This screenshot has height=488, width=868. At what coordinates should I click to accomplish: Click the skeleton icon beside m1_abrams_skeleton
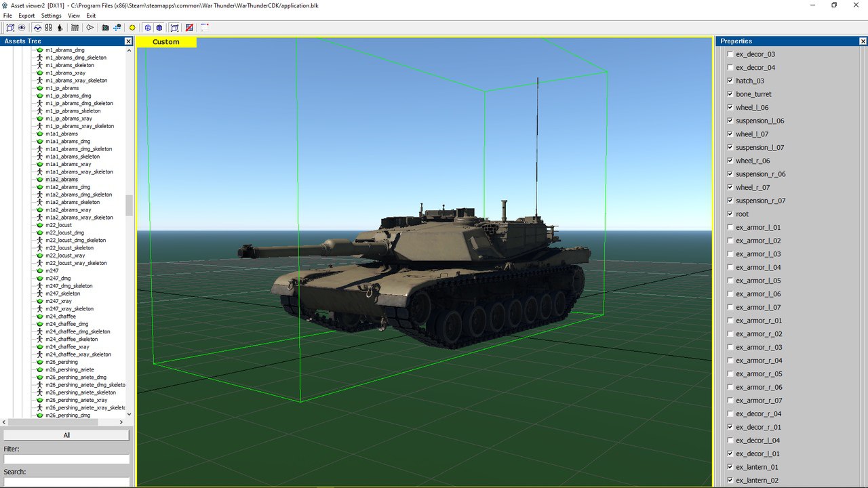click(x=39, y=65)
